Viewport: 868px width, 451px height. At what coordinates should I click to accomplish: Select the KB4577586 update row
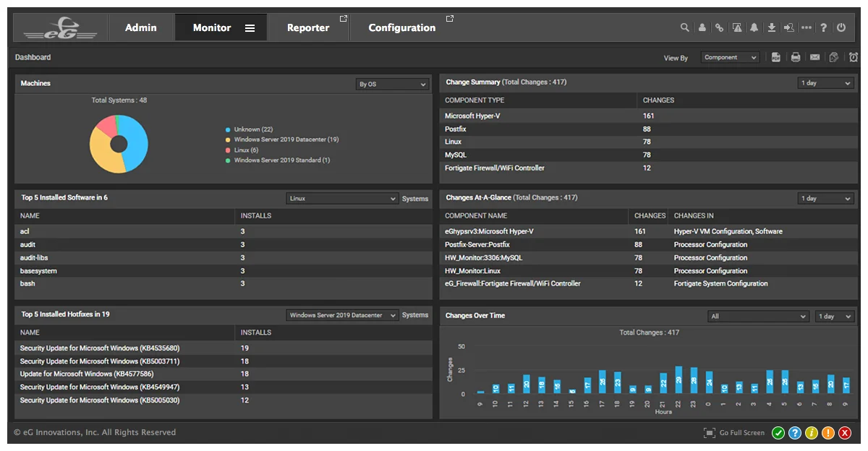224,374
